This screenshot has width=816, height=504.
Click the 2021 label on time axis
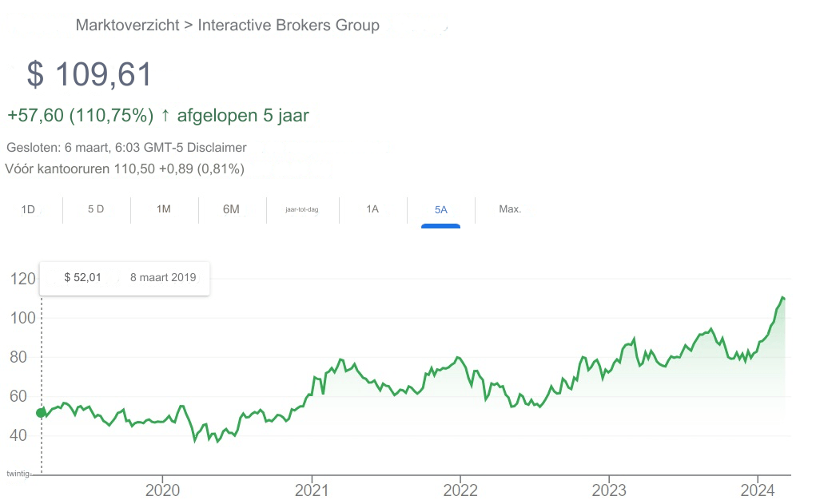point(312,490)
